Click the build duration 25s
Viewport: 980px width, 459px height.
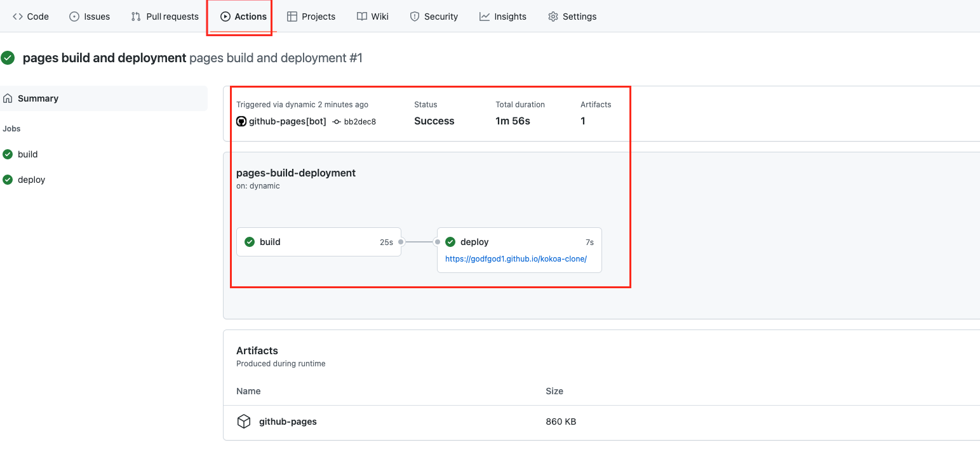pos(386,243)
